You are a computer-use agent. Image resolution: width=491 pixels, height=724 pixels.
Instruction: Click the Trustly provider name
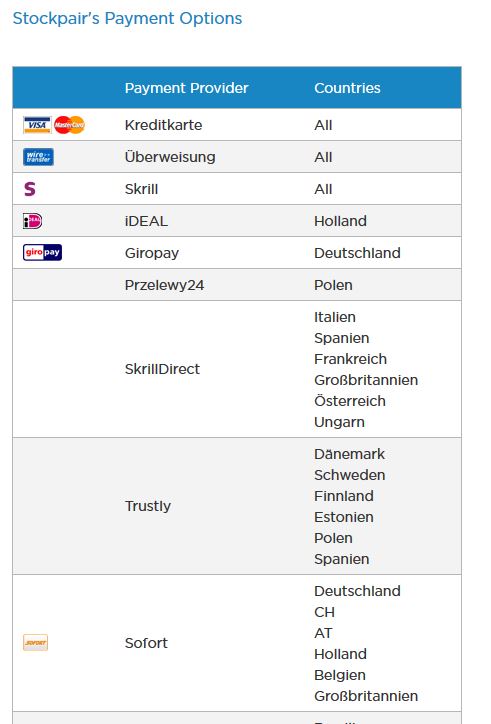(148, 506)
